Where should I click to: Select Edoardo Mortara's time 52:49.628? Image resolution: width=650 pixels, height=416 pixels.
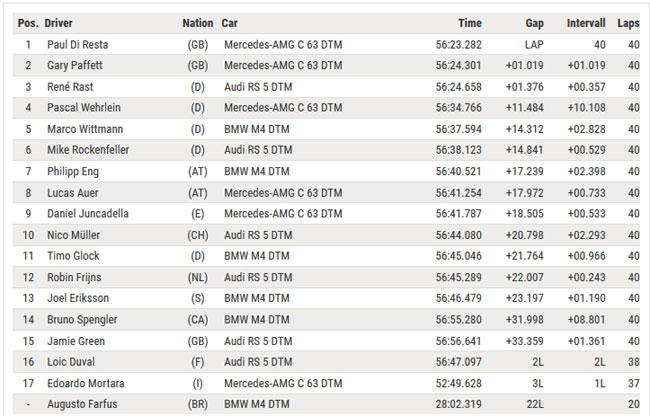pyautogui.click(x=458, y=384)
